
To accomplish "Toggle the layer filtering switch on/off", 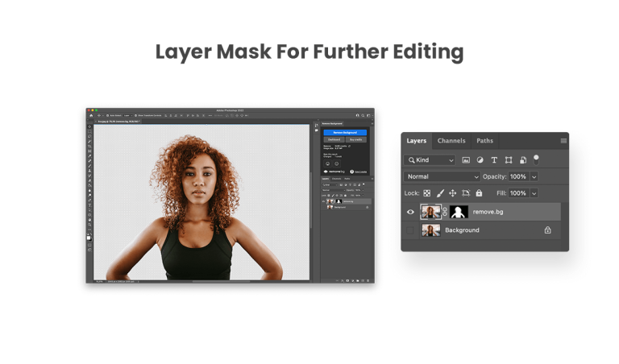I will point(536,159).
